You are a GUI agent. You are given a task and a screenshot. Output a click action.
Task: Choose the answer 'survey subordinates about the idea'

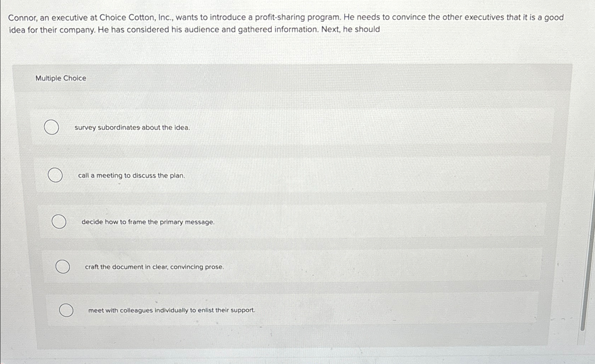(x=131, y=127)
